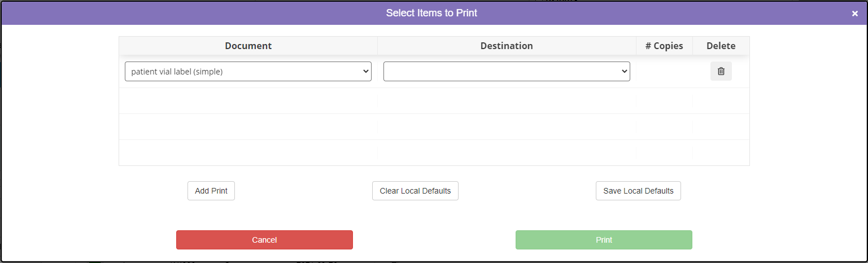Delete the patient vial label row via trash icon
868x263 pixels.
pos(721,71)
